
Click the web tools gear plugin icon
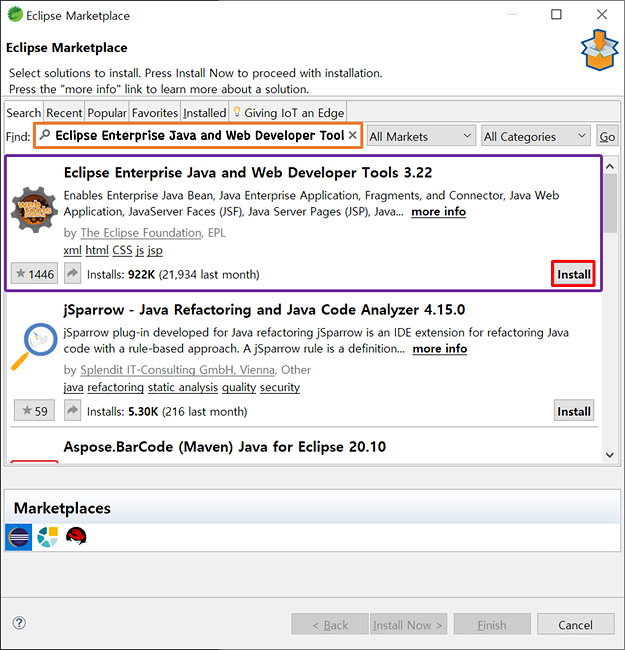pos(34,209)
